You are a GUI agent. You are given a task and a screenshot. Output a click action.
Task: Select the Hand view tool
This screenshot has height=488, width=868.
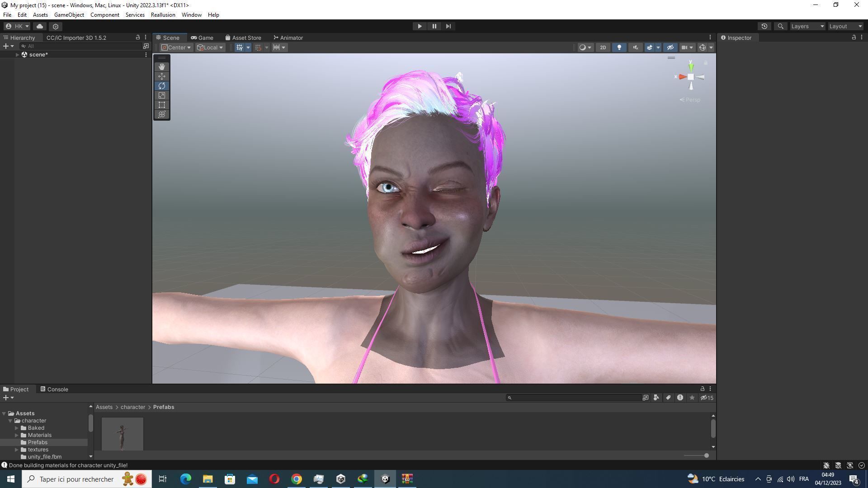[x=161, y=67]
